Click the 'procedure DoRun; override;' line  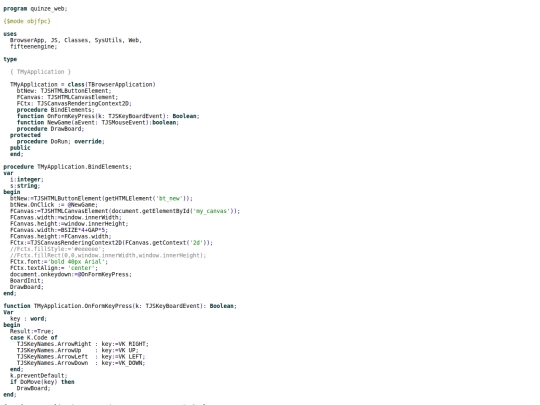(61, 141)
